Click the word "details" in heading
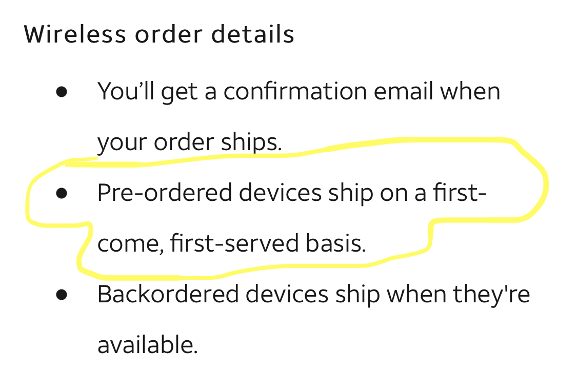This screenshot has height=392, width=577. point(253,34)
